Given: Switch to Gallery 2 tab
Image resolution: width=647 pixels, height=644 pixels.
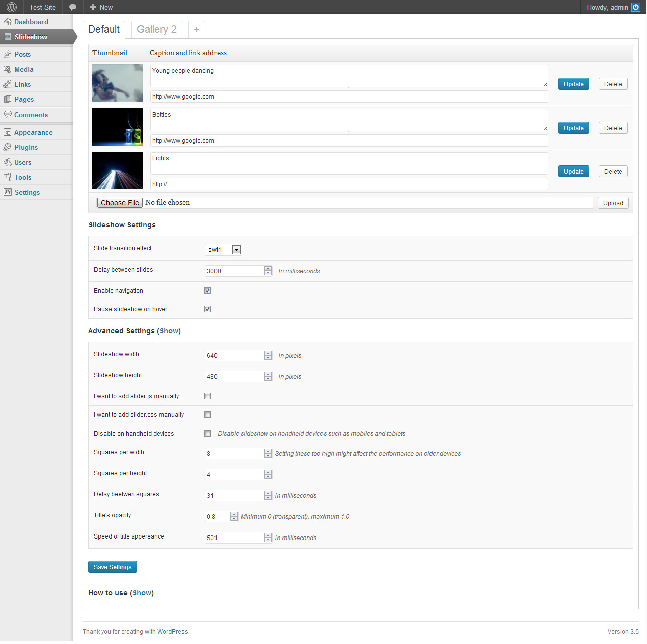Looking at the screenshot, I should click(x=156, y=29).
